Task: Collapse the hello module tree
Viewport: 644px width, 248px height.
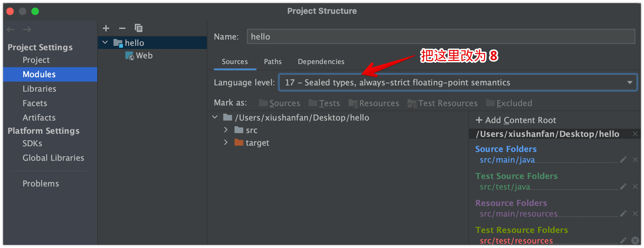Action: coord(105,43)
